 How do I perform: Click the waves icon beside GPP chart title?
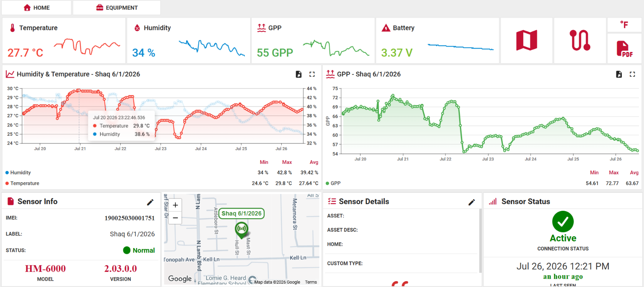[x=330, y=74]
